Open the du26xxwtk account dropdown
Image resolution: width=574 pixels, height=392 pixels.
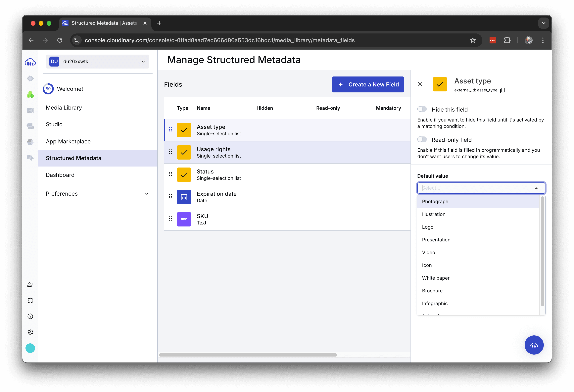[x=97, y=62]
